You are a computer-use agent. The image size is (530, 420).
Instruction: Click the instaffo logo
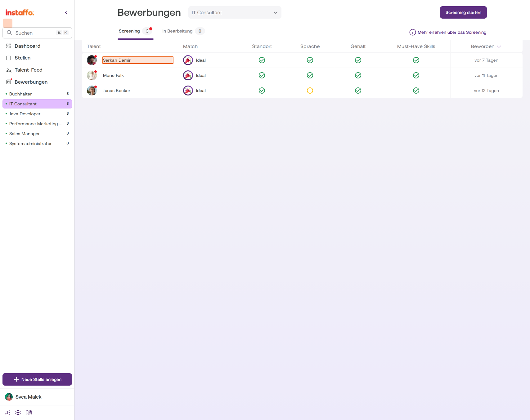[x=20, y=12]
